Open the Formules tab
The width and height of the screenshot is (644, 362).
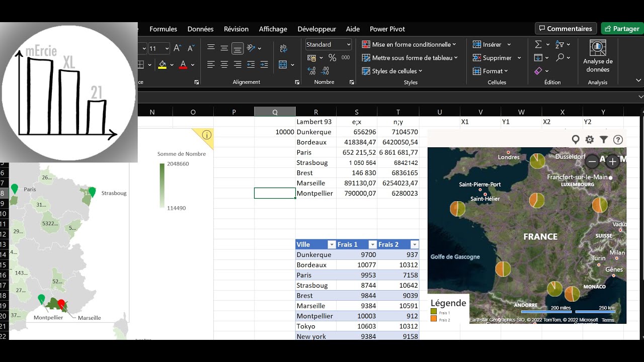point(164,29)
